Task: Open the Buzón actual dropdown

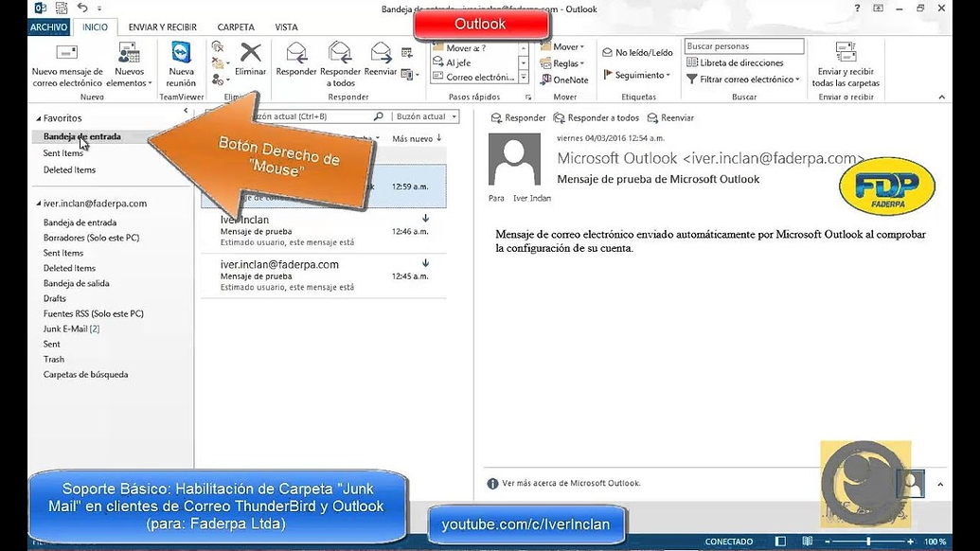Action: (x=425, y=116)
